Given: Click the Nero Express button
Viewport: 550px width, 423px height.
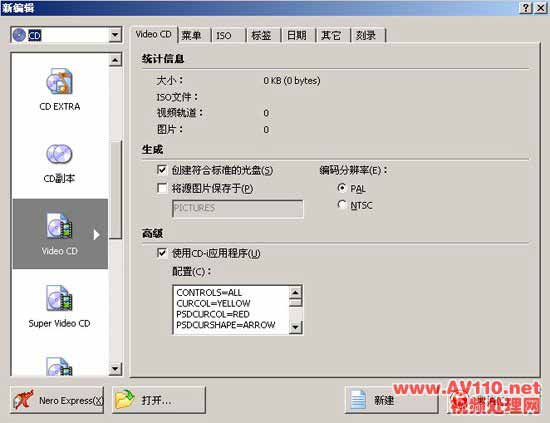Looking at the screenshot, I should coord(57,400).
